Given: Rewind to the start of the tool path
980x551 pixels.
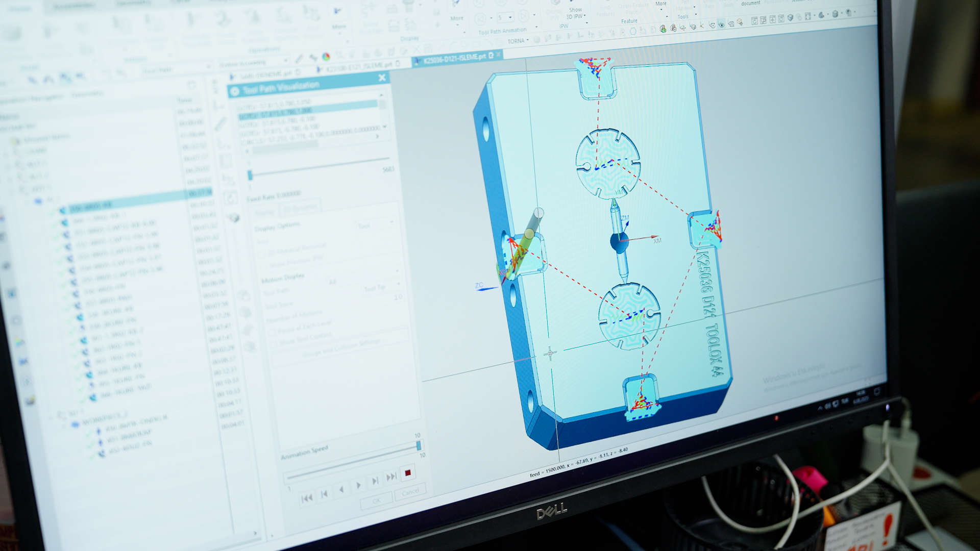Looking at the screenshot, I should 307,498.
